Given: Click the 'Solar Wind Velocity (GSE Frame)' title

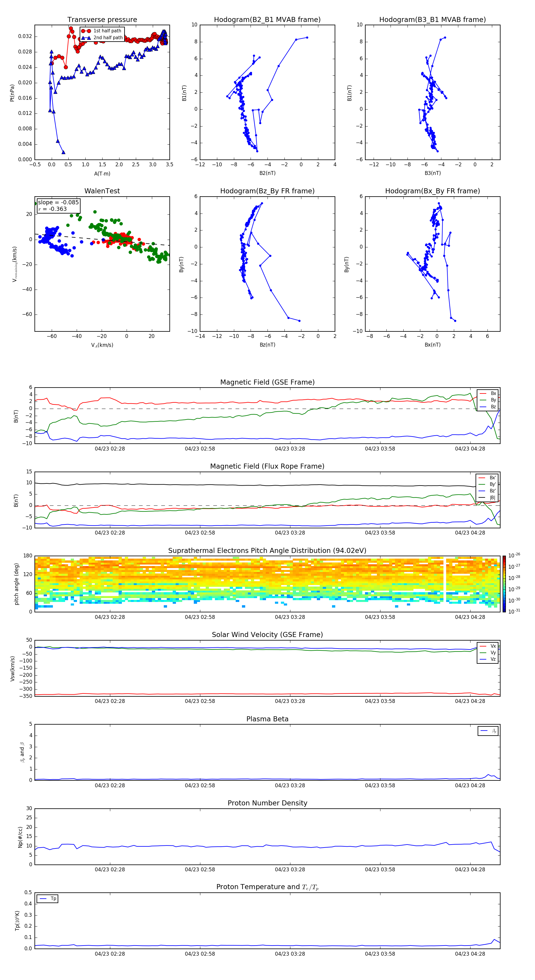Looking at the screenshot, I should coord(267,635).
